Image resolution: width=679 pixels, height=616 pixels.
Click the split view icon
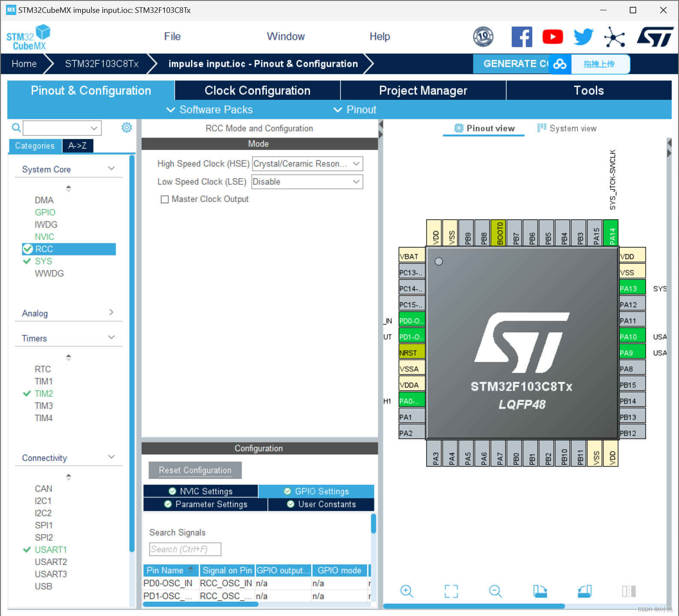pos(629,592)
